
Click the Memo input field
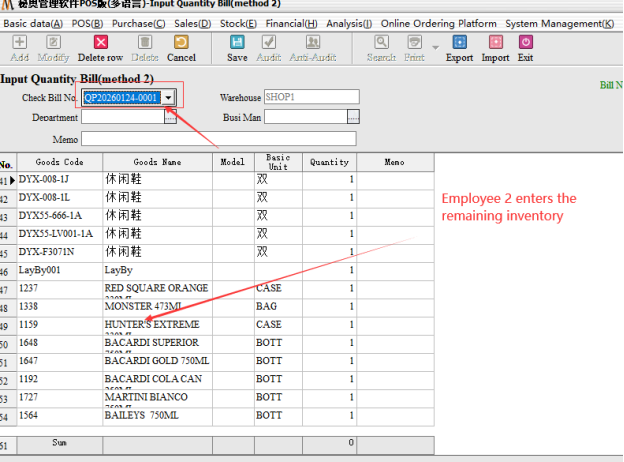218,139
